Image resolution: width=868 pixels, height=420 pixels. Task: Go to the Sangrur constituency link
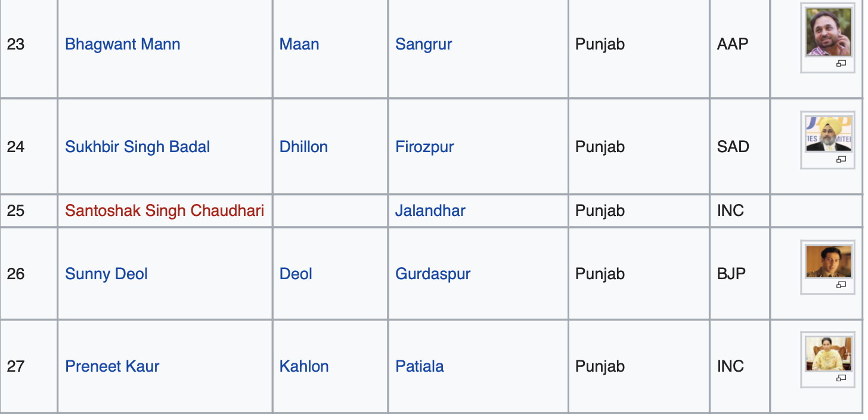click(x=424, y=44)
